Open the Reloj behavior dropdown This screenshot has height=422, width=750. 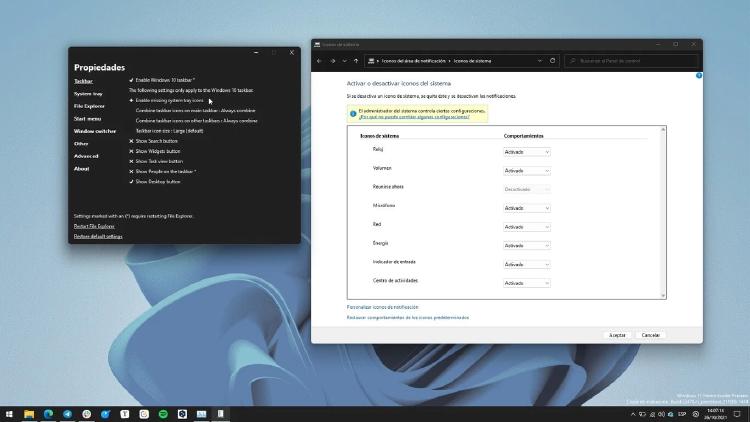(526, 152)
